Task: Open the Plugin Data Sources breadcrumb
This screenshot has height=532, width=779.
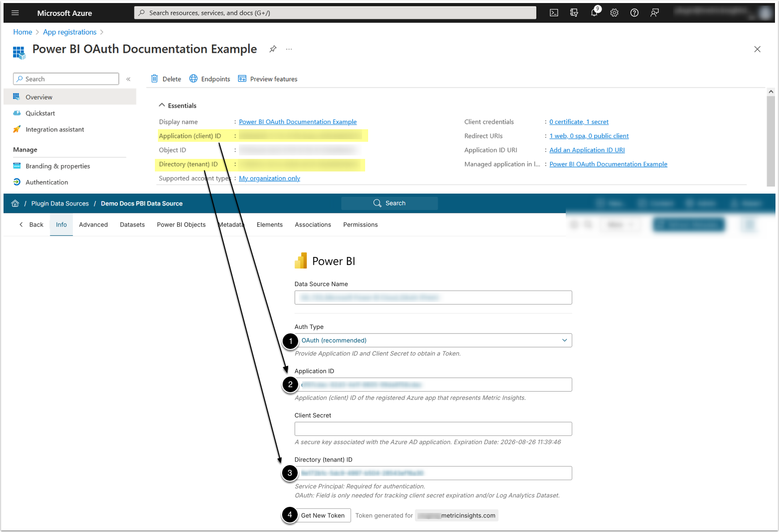Action: (60, 204)
